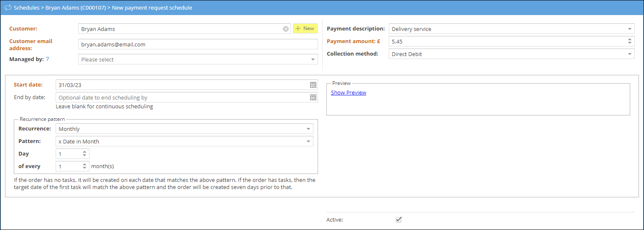Expand the Recurrence Monthly dropdown
The height and width of the screenshot is (230, 644).
coord(308,129)
